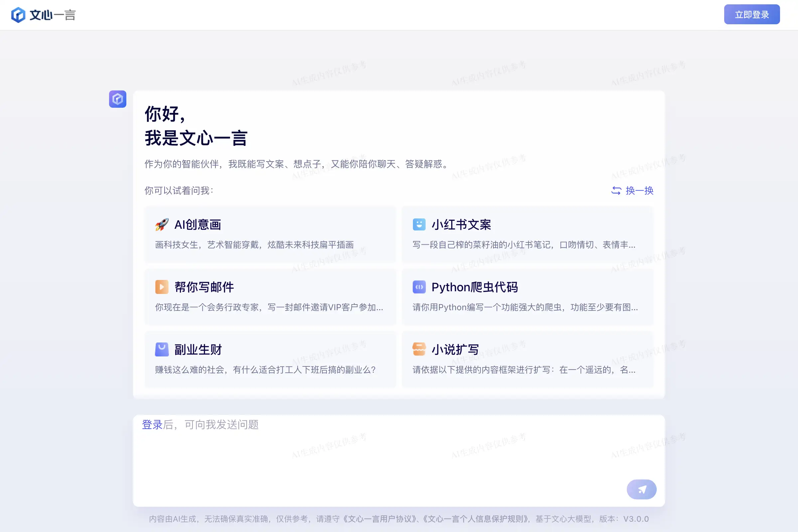This screenshot has height=532, width=798.
Task: Open the 文心一言用户协议 link
Action: point(380,519)
